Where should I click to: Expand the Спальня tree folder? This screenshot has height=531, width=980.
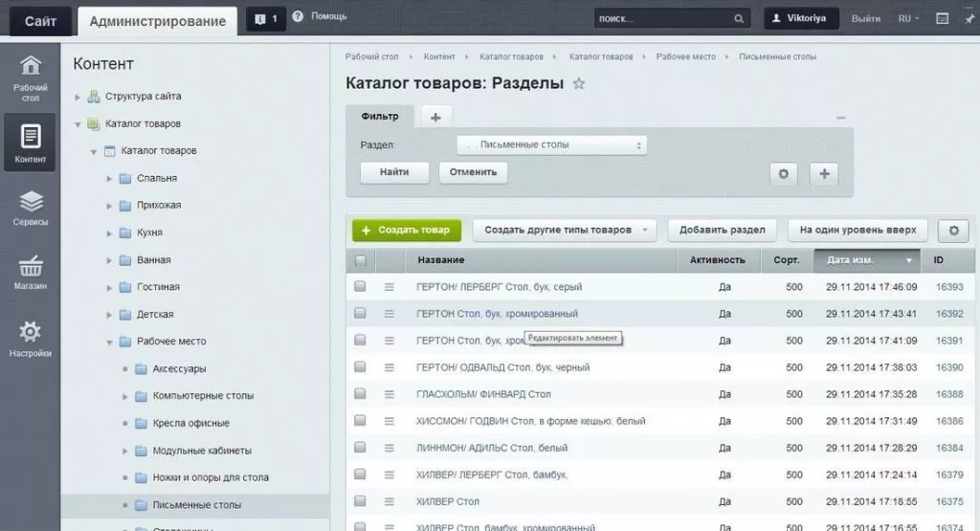click(109, 178)
